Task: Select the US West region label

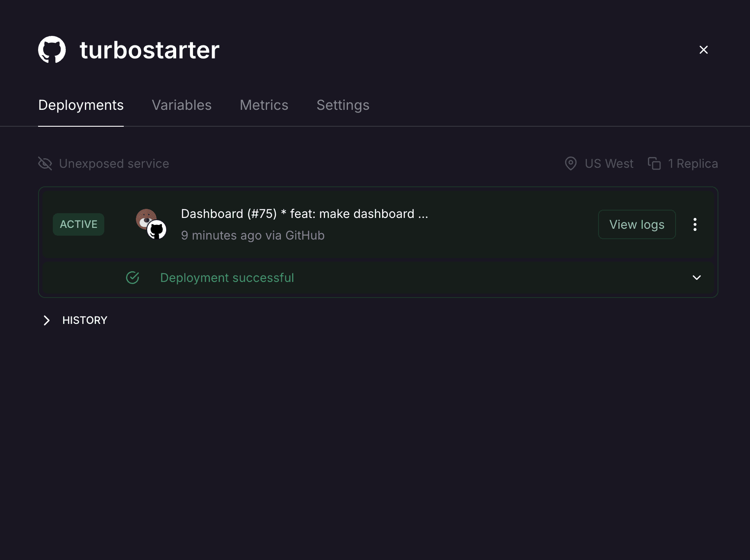Action: tap(609, 163)
